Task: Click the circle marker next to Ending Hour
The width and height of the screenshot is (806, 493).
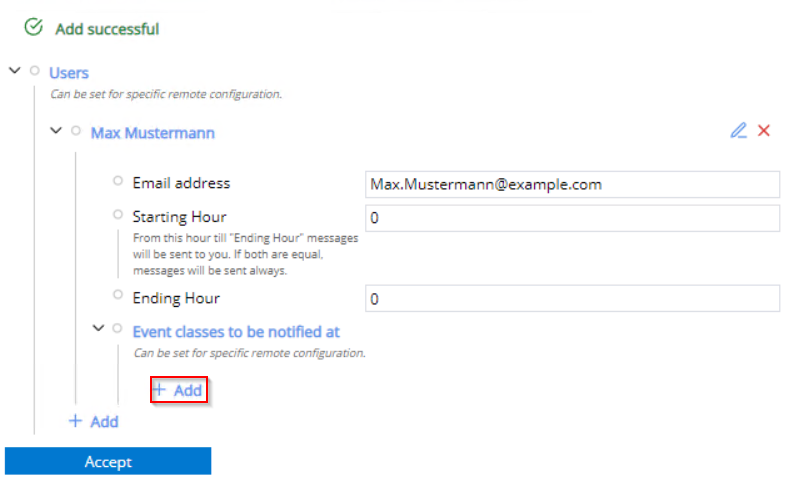Action: point(118,297)
